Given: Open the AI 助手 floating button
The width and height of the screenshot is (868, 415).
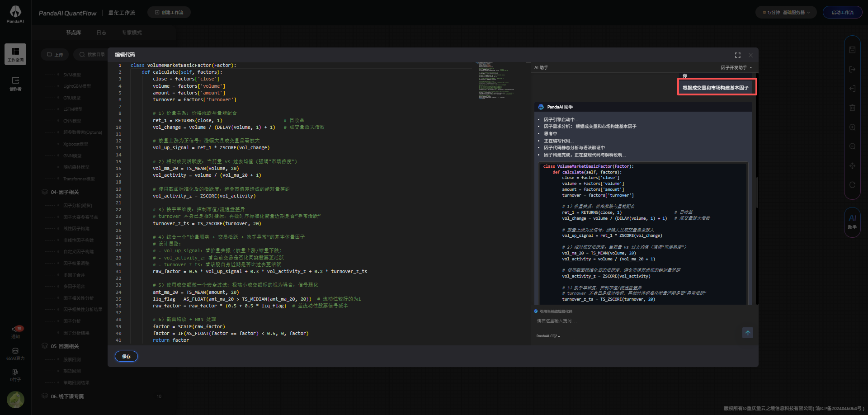Looking at the screenshot, I should coord(852,222).
